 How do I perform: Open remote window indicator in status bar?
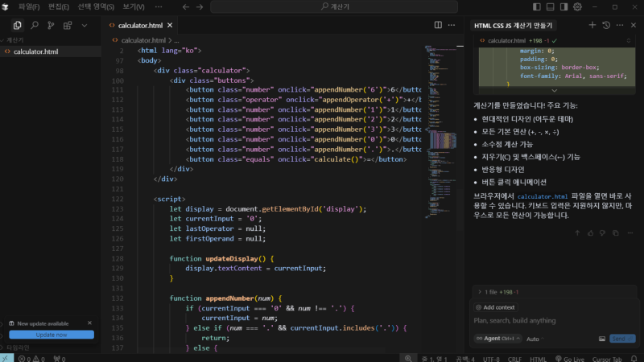[6, 358]
